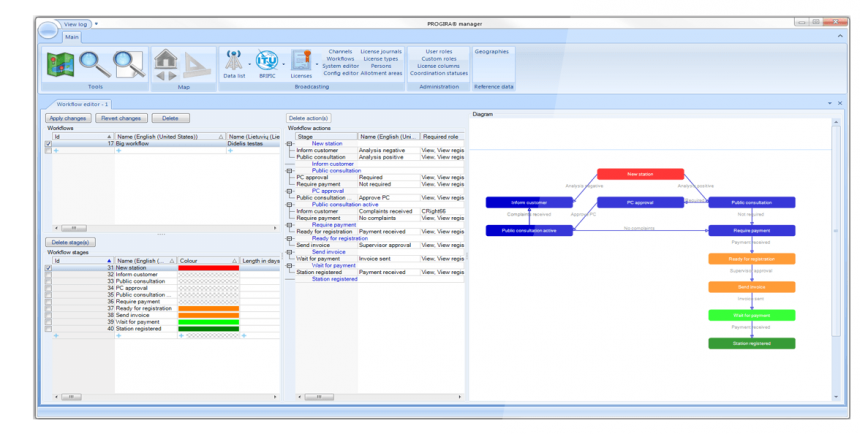This screenshot has width=860, height=434.
Task: Check the Station registered stage checkbox
Action: click(x=49, y=329)
